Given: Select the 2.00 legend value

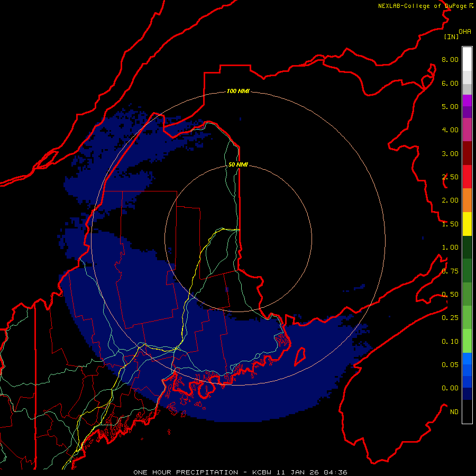Looking at the screenshot, I should point(450,200).
